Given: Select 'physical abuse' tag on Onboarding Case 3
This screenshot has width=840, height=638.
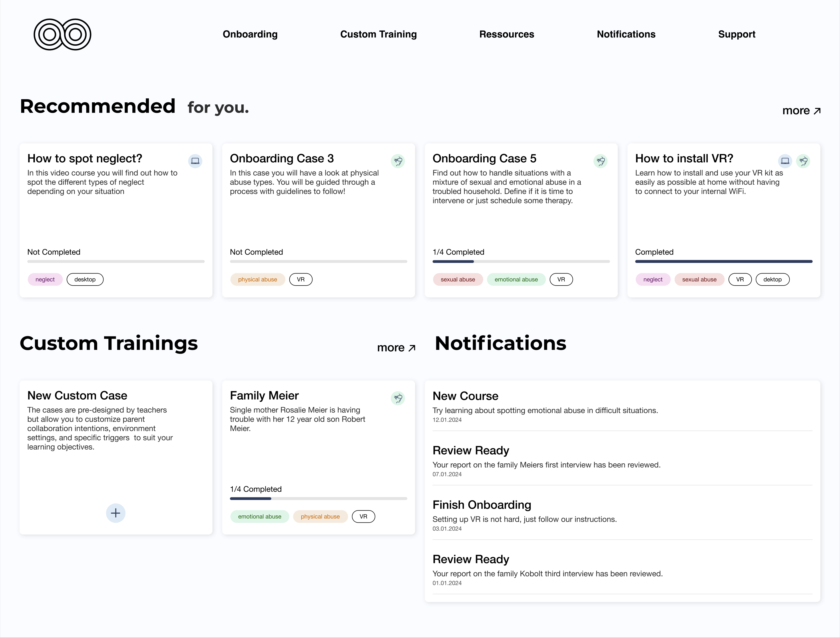Looking at the screenshot, I should [258, 280].
